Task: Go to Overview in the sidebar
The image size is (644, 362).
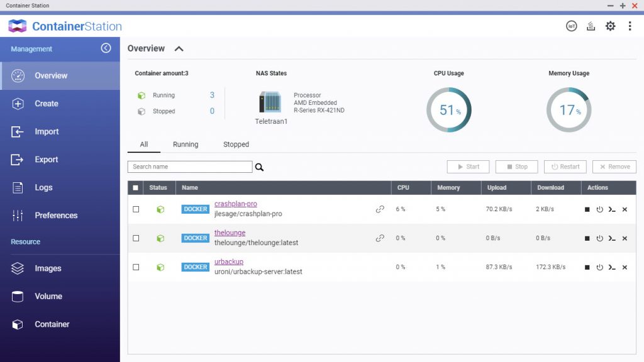Action: (60, 75)
